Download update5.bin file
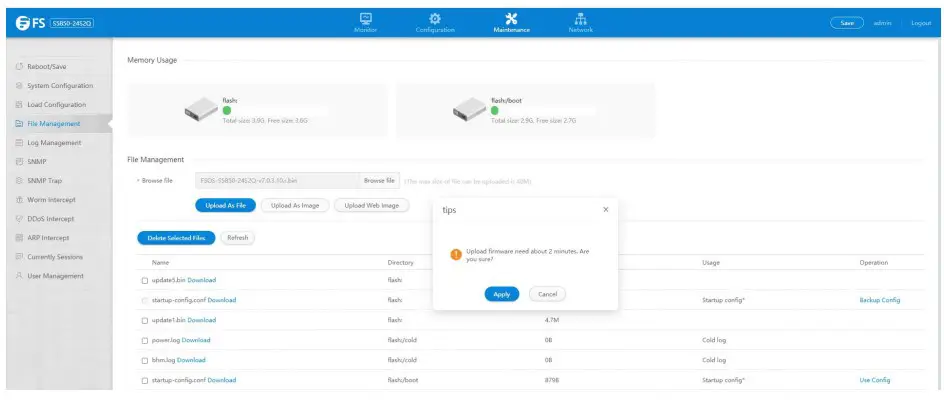The width and height of the screenshot is (944, 416). click(x=202, y=281)
